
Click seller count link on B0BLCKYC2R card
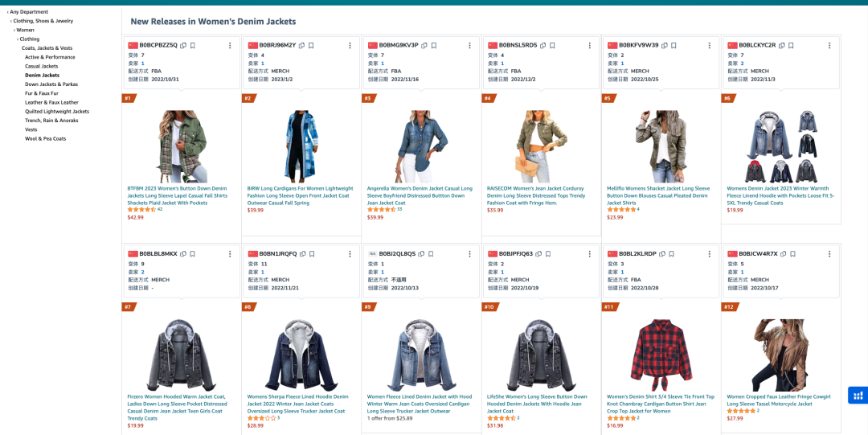click(742, 63)
